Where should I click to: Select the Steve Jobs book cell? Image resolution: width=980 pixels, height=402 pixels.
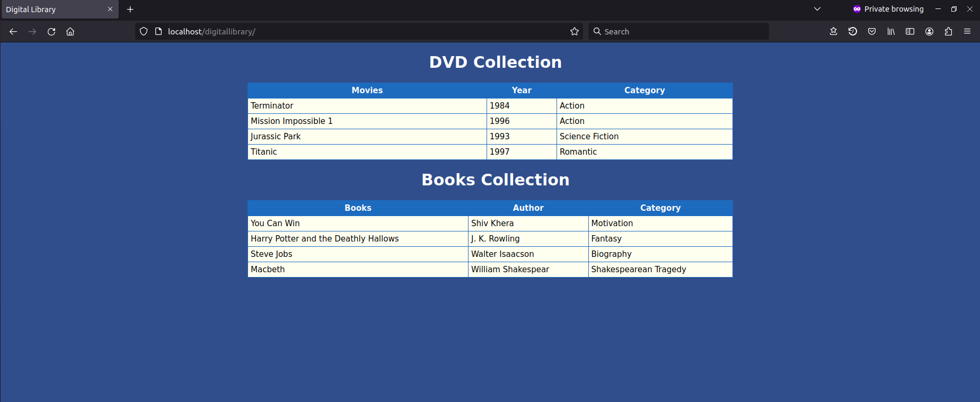pyautogui.click(x=358, y=254)
